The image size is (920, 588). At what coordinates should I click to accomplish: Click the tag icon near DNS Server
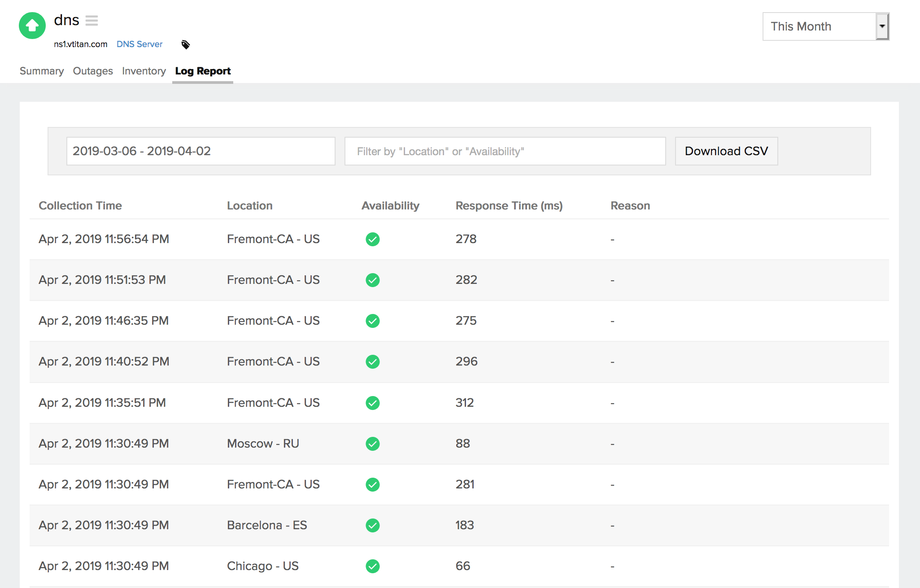(x=185, y=44)
